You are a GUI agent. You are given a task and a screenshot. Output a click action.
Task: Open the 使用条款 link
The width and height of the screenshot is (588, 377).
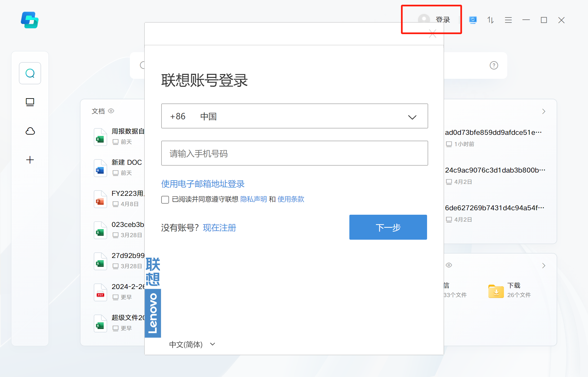pyautogui.click(x=291, y=199)
